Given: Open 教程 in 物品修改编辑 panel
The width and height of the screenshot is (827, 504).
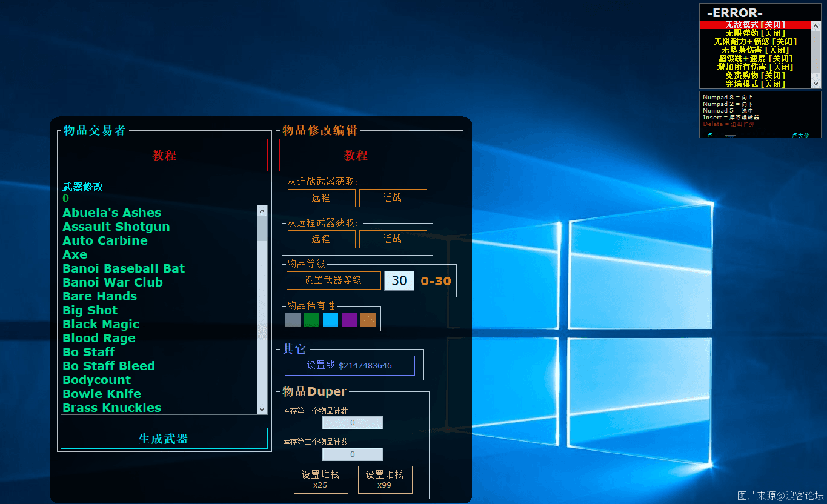Looking at the screenshot, I should (x=356, y=155).
